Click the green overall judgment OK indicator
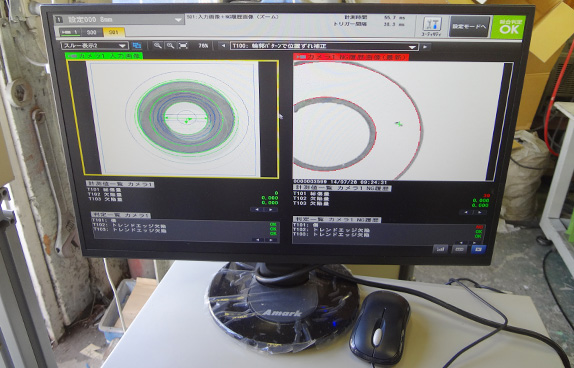 click(x=509, y=27)
